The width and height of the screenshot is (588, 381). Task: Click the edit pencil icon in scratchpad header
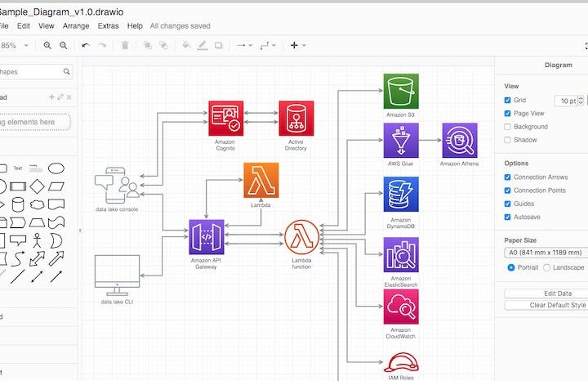(x=60, y=97)
